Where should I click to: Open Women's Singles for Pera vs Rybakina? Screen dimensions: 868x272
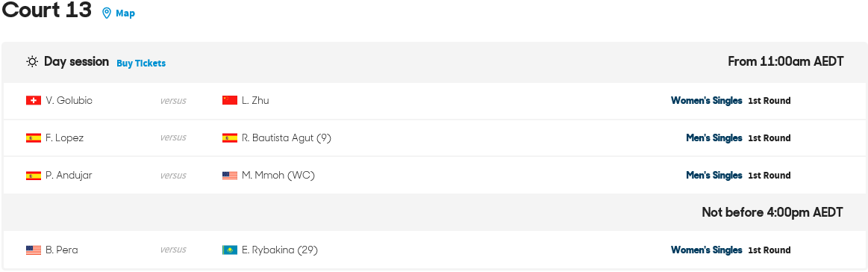click(706, 250)
